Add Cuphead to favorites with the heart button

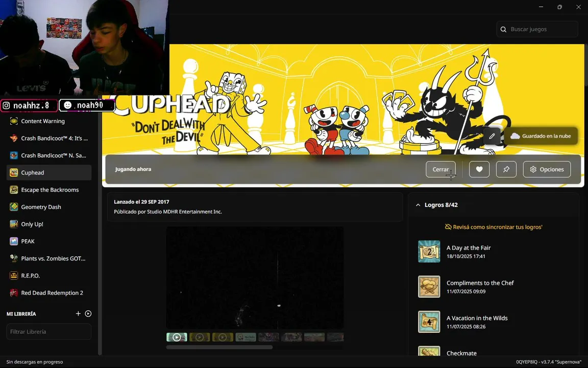tap(479, 169)
